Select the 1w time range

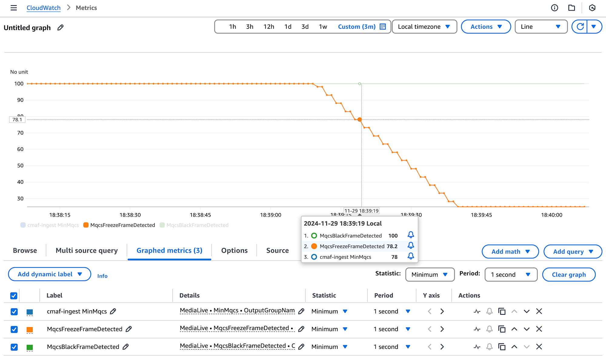[323, 27]
